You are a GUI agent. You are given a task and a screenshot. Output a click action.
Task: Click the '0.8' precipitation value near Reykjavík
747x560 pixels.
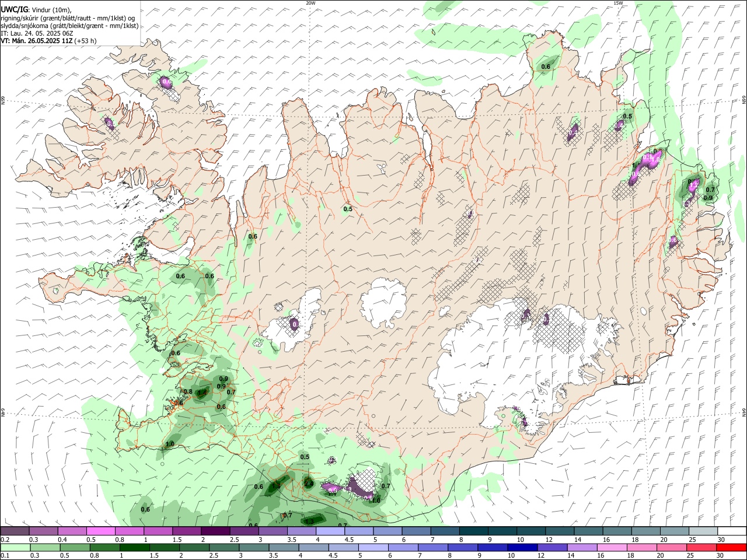pyautogui.click(x=188, y=391)
